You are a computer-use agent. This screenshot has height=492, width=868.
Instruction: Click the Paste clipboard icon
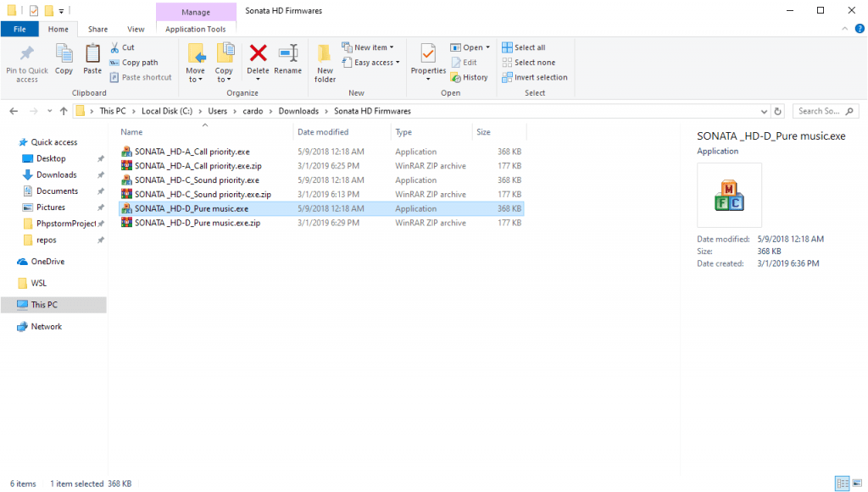pos(92,56)
